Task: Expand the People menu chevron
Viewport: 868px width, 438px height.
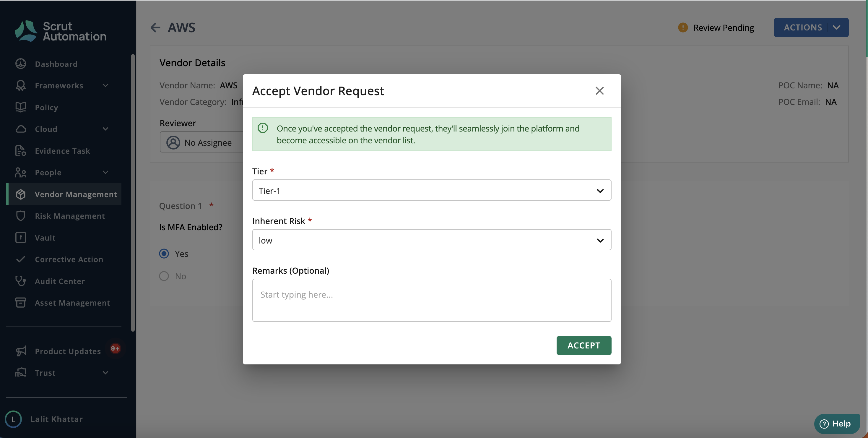Action: 105,173
